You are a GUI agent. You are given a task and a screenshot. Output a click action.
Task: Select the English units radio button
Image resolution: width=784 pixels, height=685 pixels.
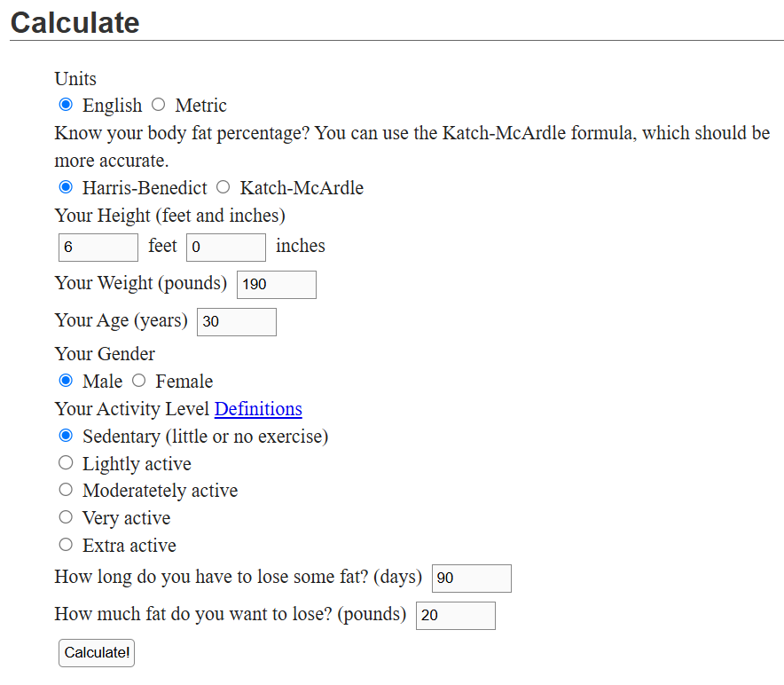tap(66, 105)
